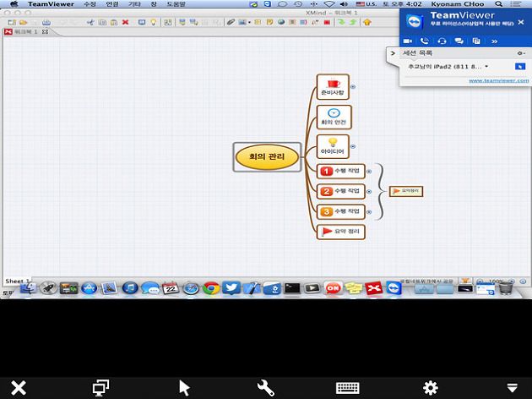Collapse the bottom toolbar with down arrow

[512, 387]
